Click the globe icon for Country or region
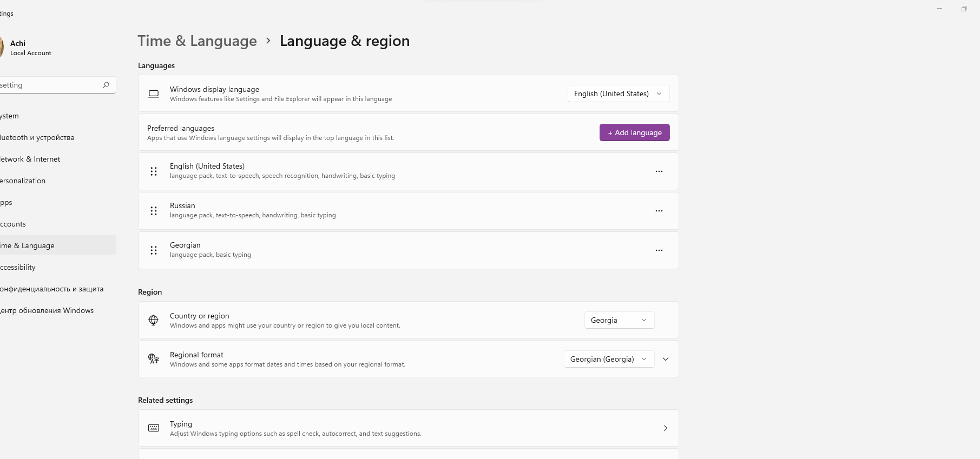This screenshot has width=980, height=459. pyautogui.click(x=154, y=320)
